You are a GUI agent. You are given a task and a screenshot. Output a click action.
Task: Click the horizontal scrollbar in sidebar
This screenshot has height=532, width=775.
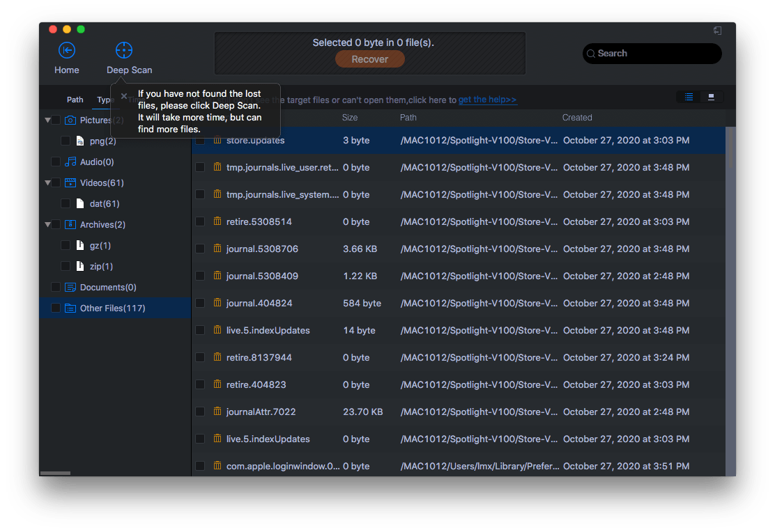55,474
